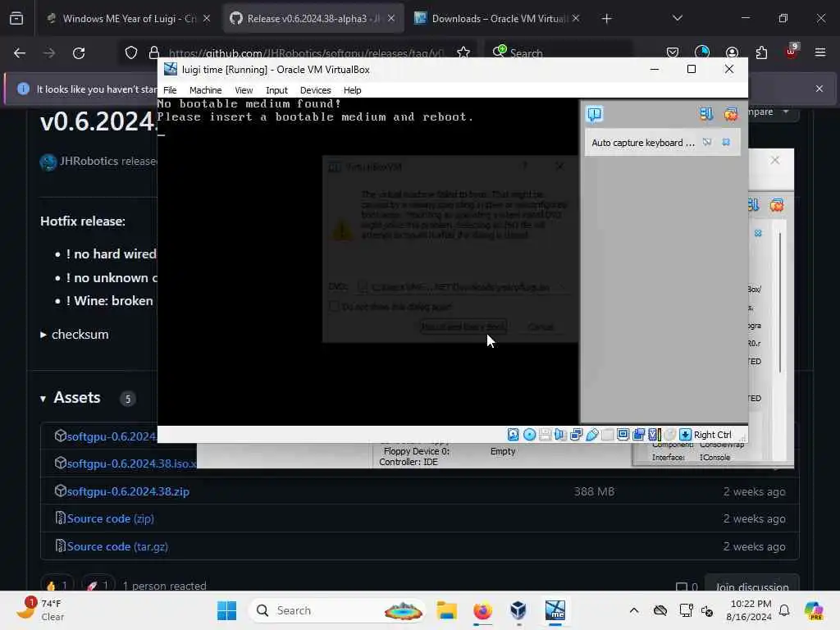
Task: Click the shared folders indicator in VM status bar
Action: coord(608,435)
